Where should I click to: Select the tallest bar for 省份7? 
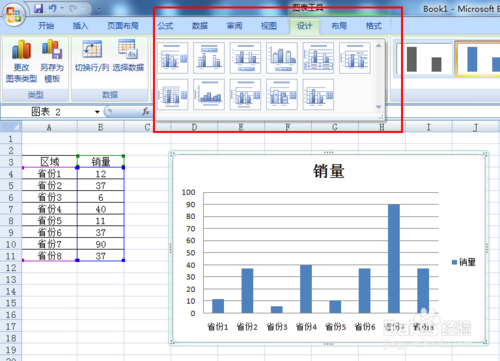point(394,259)
